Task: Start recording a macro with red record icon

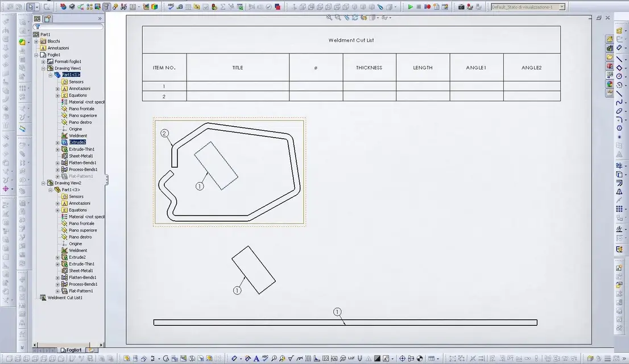Action: click(x=427, y=7)
